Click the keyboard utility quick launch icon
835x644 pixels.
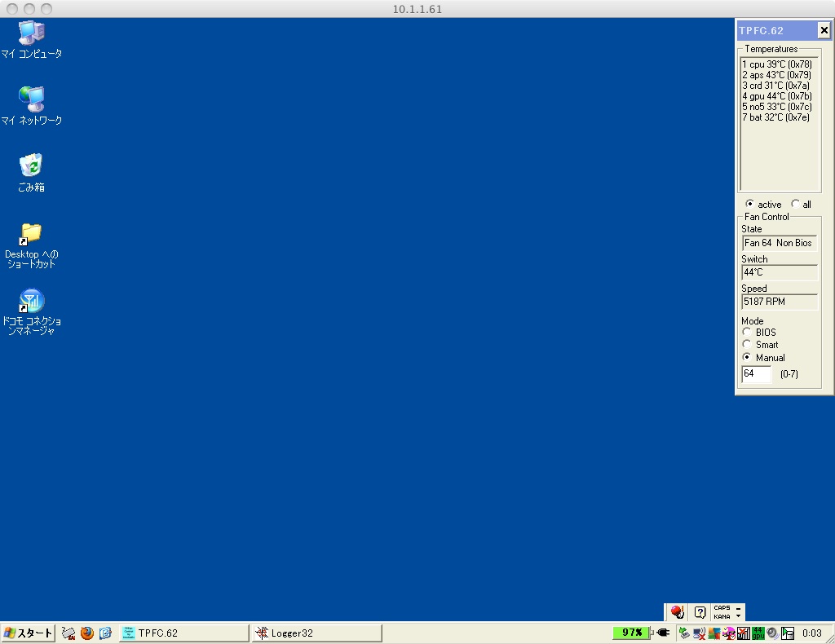[x=68, y=633]
